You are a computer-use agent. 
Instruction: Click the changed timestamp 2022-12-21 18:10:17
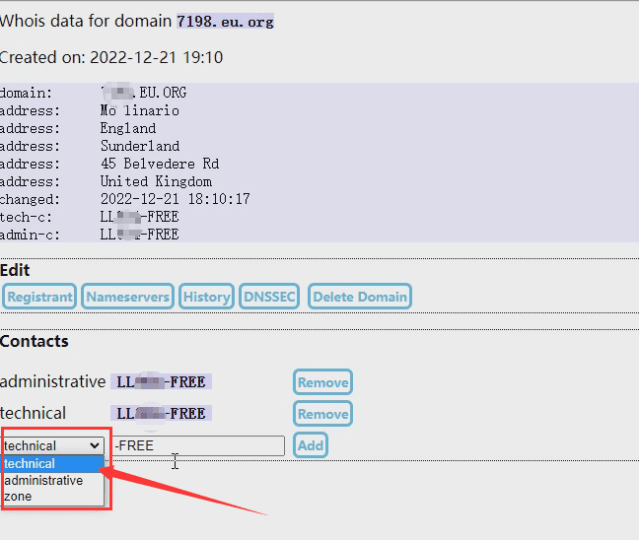click(174, 199)
